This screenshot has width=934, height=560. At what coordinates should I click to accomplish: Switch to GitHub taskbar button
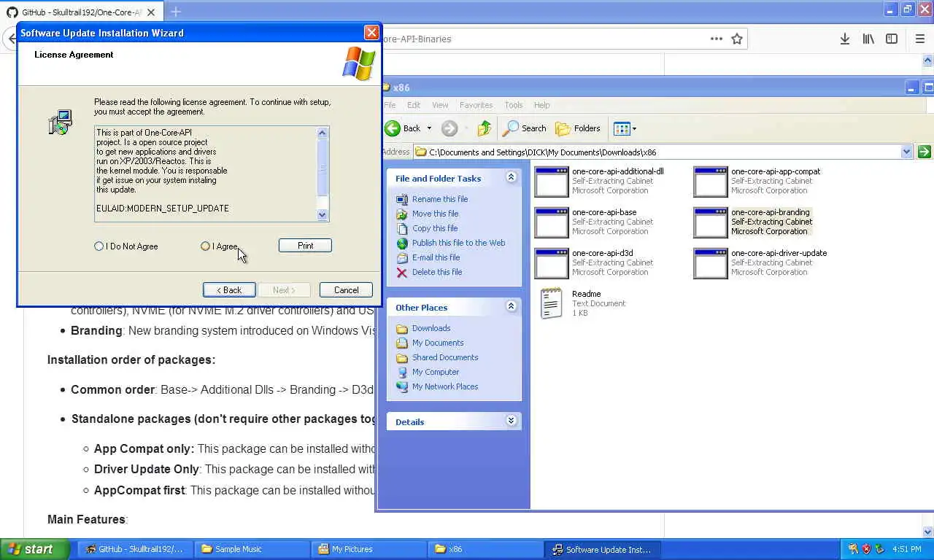pyautogui.click(x=134, y=549)
